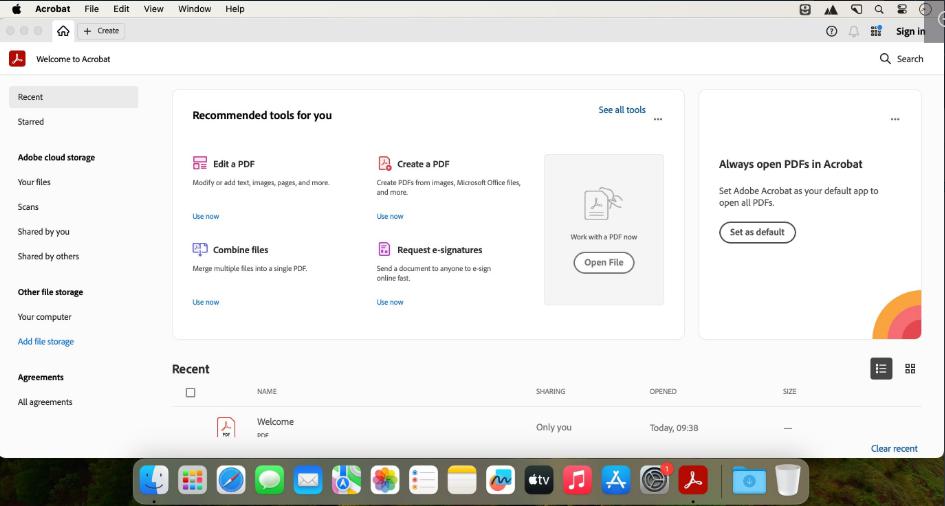This screenshot has width=945, height=506.
Task: Open All agreements
Action: coord(45,402)
